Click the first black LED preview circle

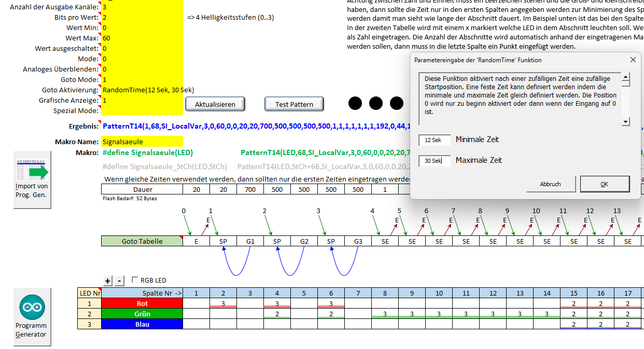(x=355, y=103)
